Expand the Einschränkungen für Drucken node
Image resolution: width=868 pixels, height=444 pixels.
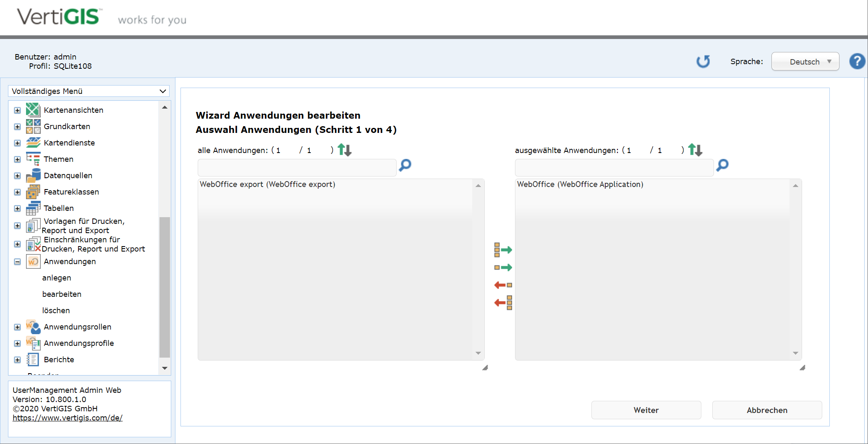tap(17, 244)
